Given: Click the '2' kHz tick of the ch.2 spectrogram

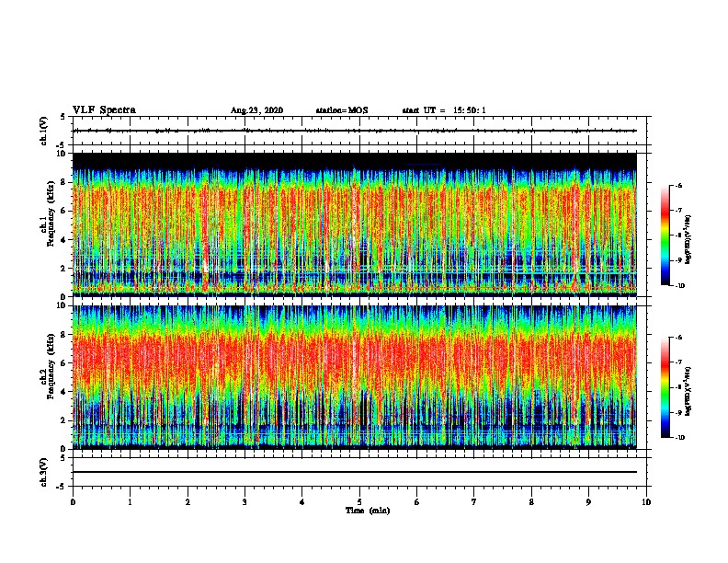Looking at the screenshot, I should (x=64, y=420).
